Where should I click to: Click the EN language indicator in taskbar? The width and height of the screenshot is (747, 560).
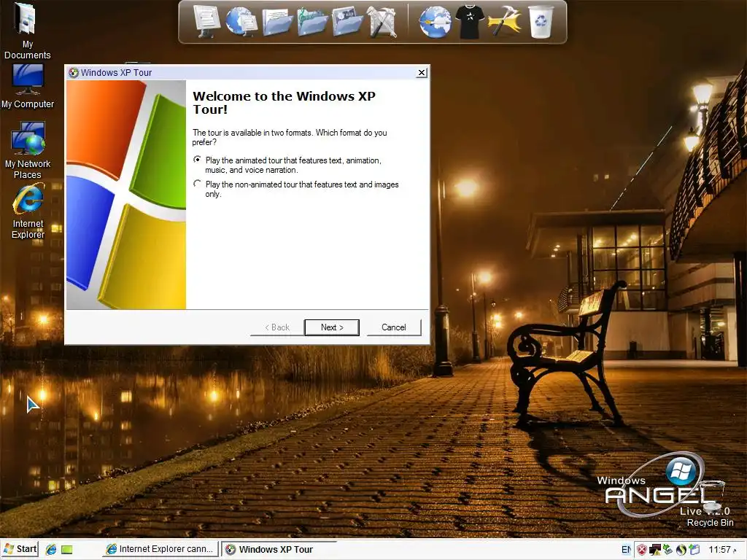point(627,550)
